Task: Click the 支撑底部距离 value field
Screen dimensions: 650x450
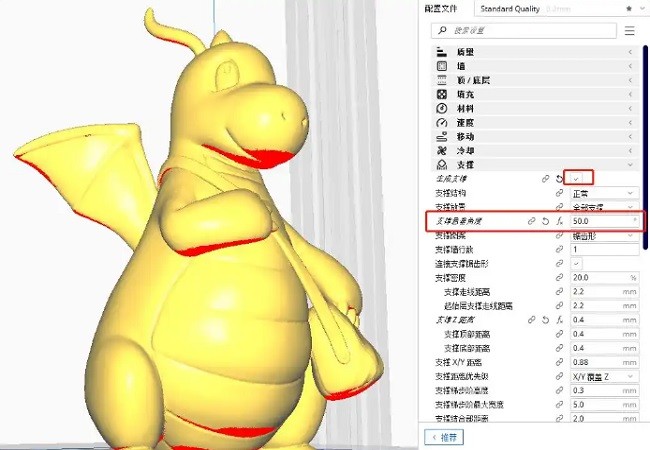Action: (x=604, y=348)
